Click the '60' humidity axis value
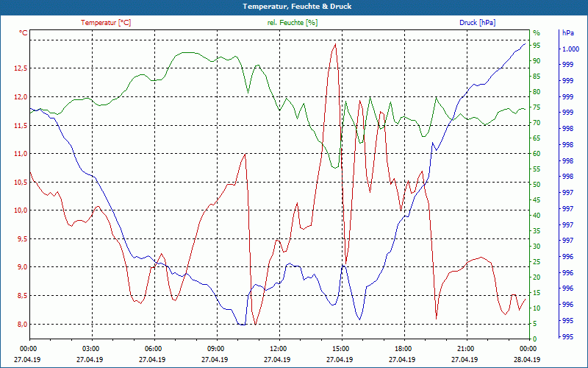This screenshot has height=368, width=588. 537,154
